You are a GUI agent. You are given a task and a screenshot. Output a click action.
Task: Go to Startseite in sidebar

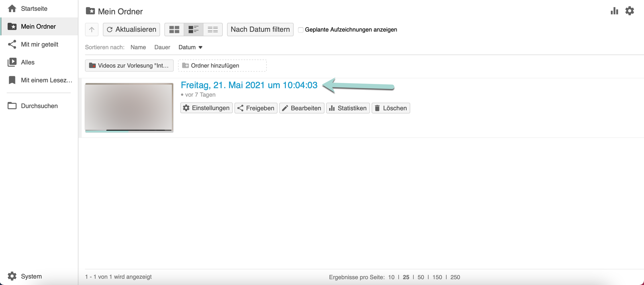[x=34, y=9]
